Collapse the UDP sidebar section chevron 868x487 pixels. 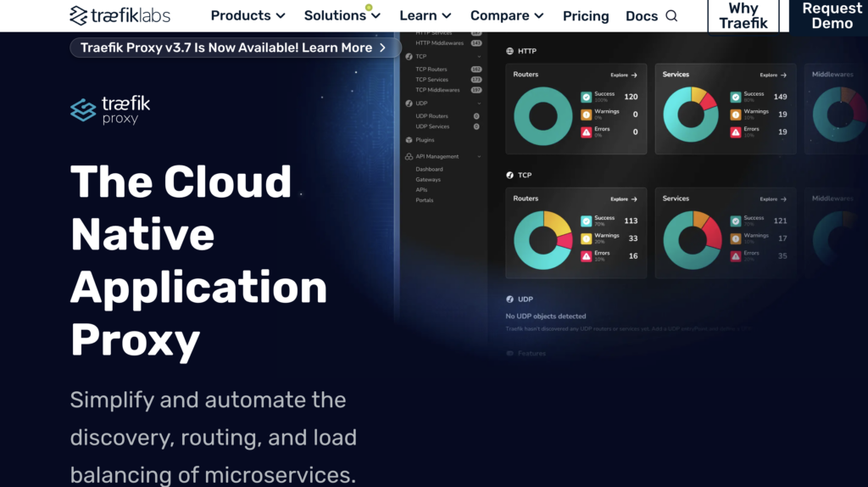coord(479,104)
